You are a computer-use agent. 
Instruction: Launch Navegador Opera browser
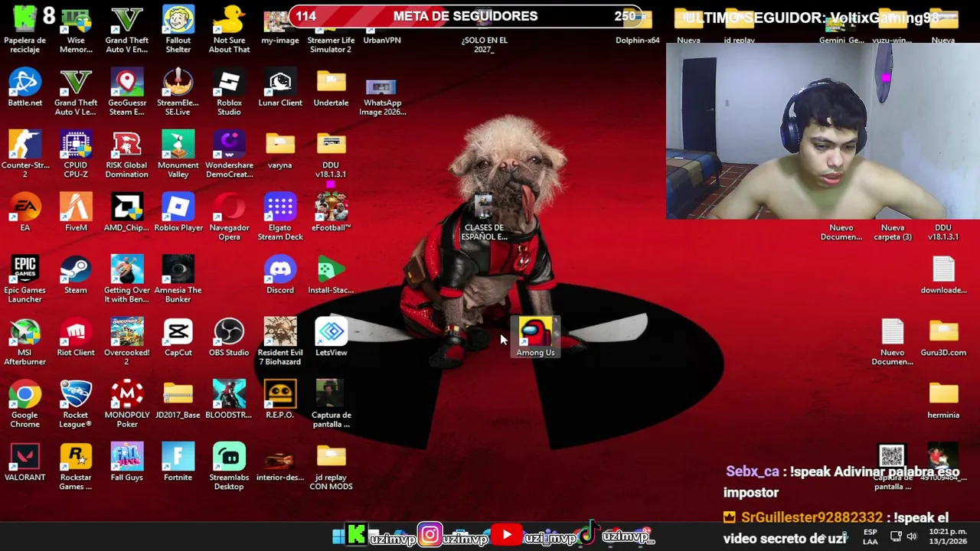(229, 217)
